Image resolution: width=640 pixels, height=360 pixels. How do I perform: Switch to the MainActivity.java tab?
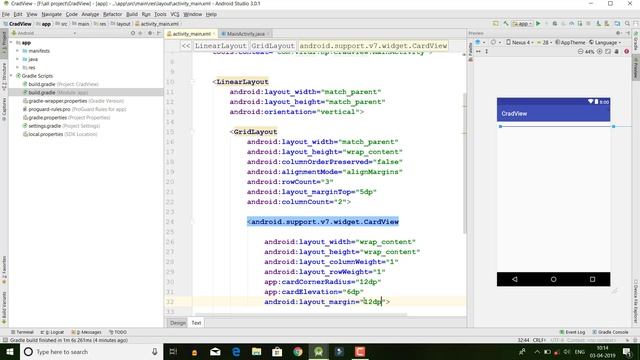(245, 33)
